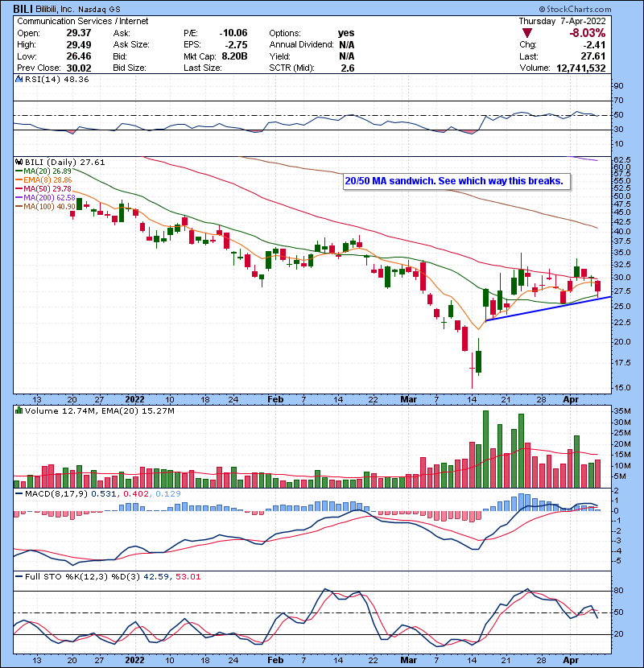Click the MACD histogram 0.129 value
The height and width of the screenshot is (668, 644).
[168, 494]
